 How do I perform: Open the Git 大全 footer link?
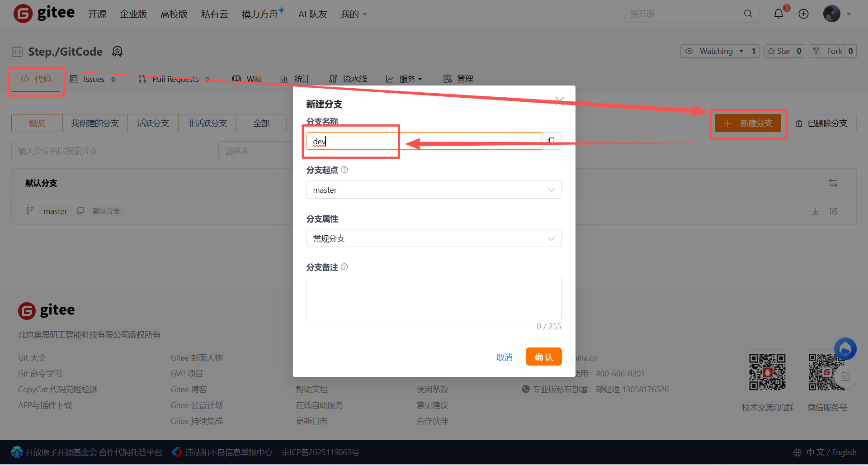32,358
